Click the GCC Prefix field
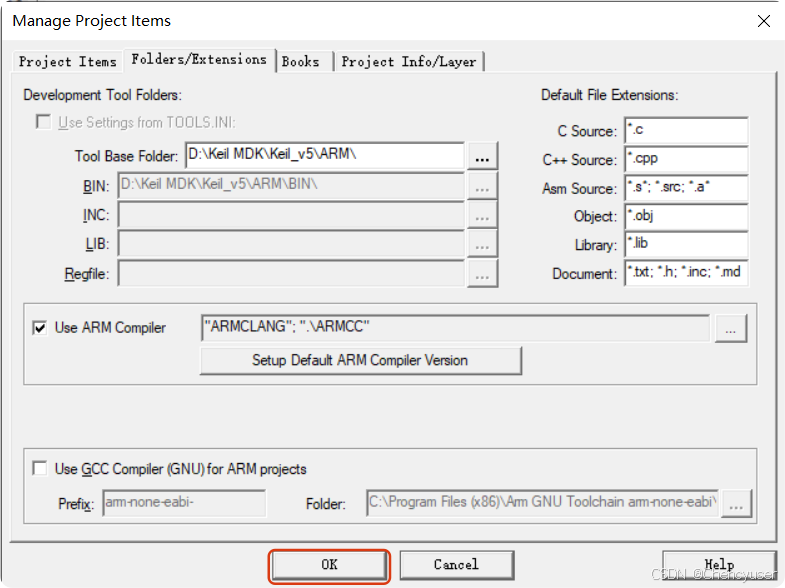785x588 pixels. click(184, 502)
